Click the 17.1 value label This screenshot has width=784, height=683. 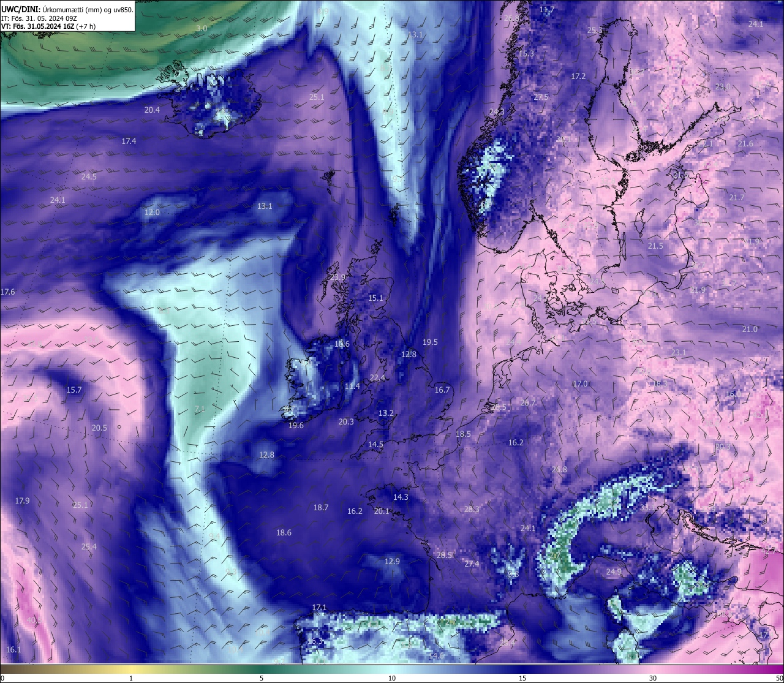pyautogui.click(x=319, y=608)
